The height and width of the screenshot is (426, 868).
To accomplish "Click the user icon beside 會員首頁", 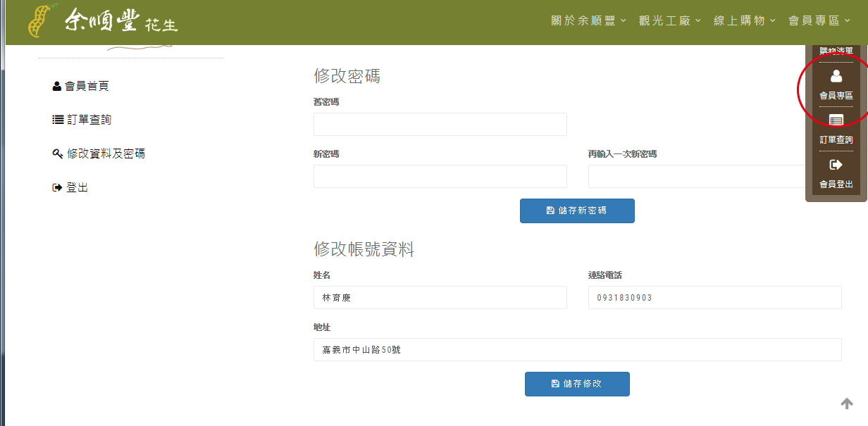I will coord(57,87).
